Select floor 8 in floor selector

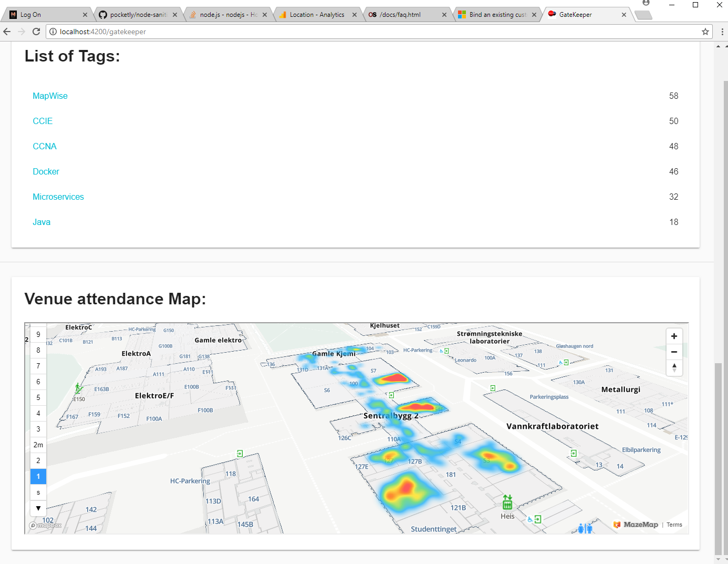pos(38,350)
